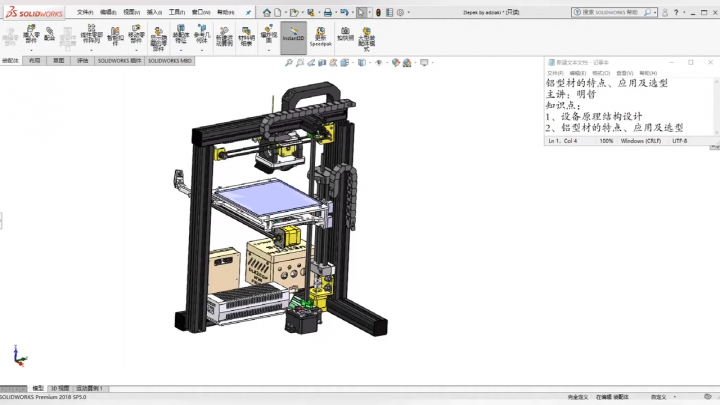Click Zoom to Area icon
This screenshot has width=720, height=405.
[300, 62]
